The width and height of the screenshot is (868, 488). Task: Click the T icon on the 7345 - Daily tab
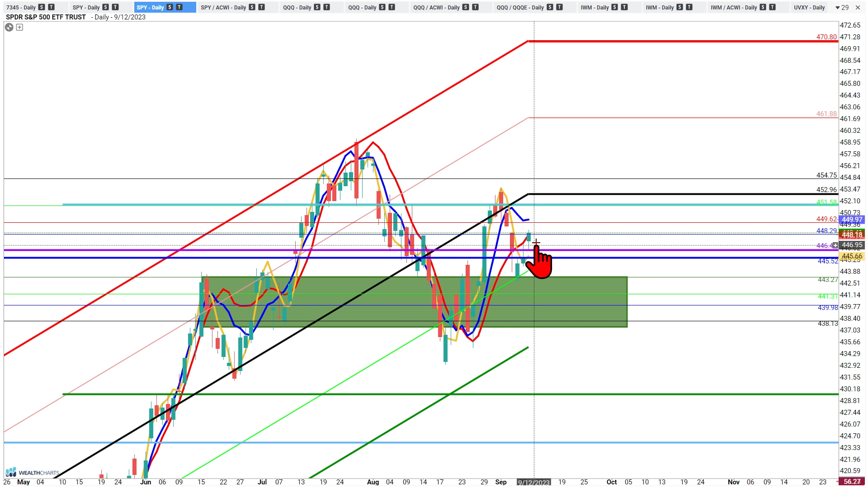(51, 7)
